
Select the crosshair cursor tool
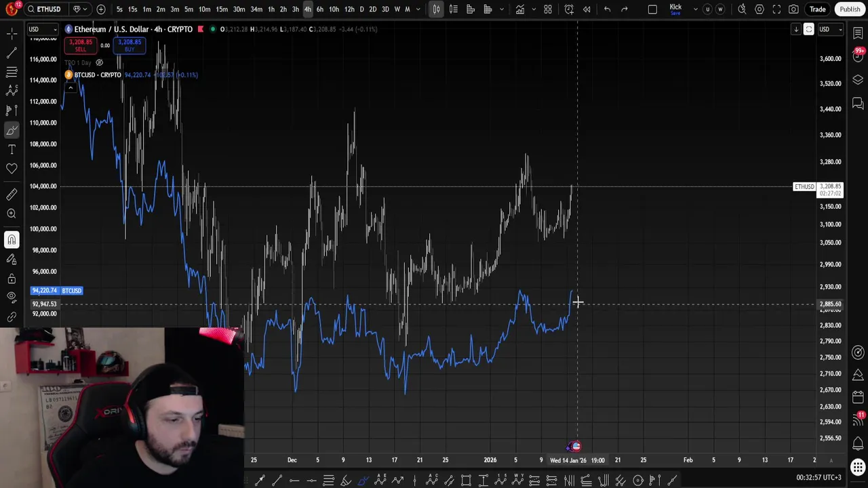12,33
